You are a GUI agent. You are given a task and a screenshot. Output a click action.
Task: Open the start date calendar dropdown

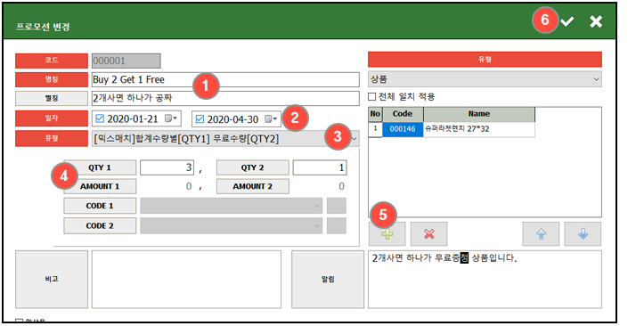click(x=171, y=118)
